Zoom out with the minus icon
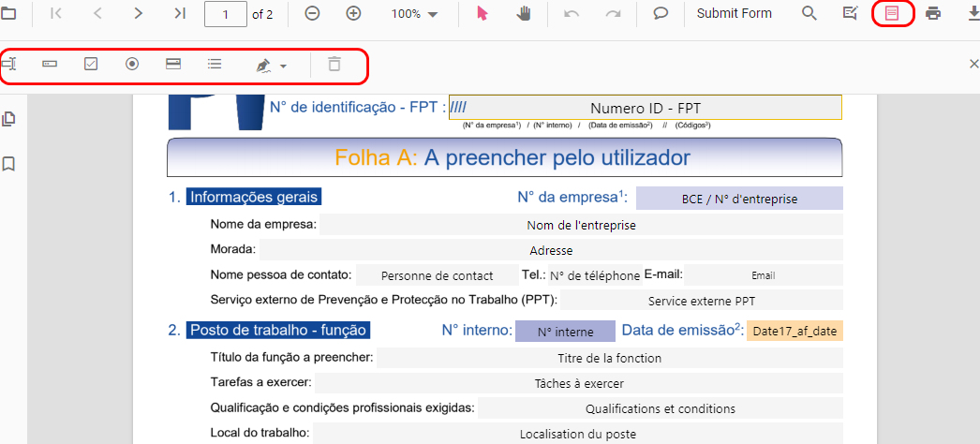The width and height of the screenshot is (980, 444). (x=313, y=13)
